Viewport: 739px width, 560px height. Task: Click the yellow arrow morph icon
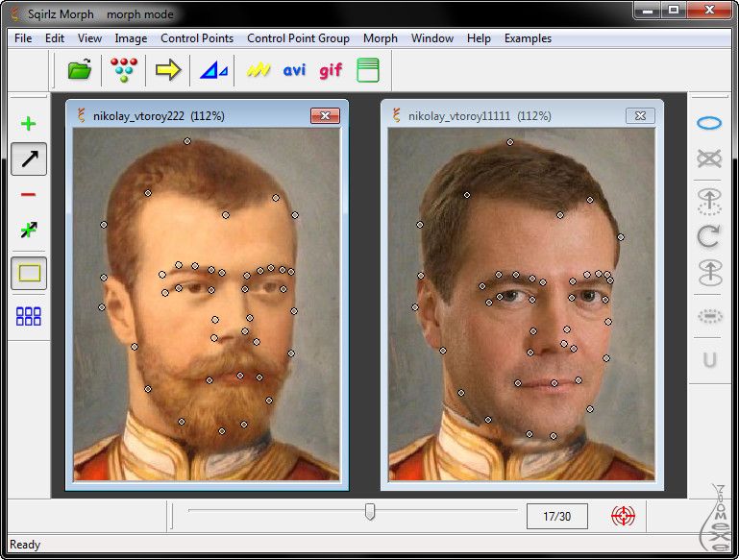168,70
